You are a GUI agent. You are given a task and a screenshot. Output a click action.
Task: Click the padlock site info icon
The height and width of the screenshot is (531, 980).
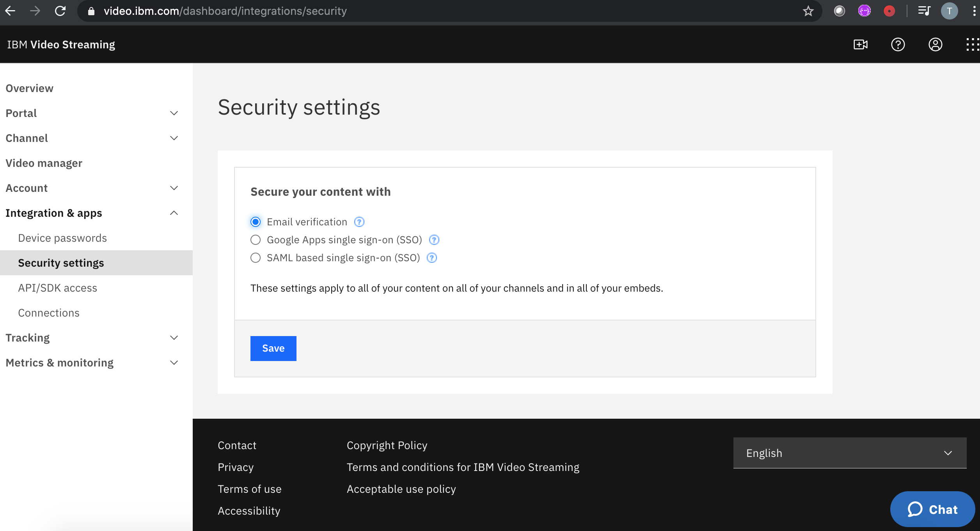click(x=91, y=11)
